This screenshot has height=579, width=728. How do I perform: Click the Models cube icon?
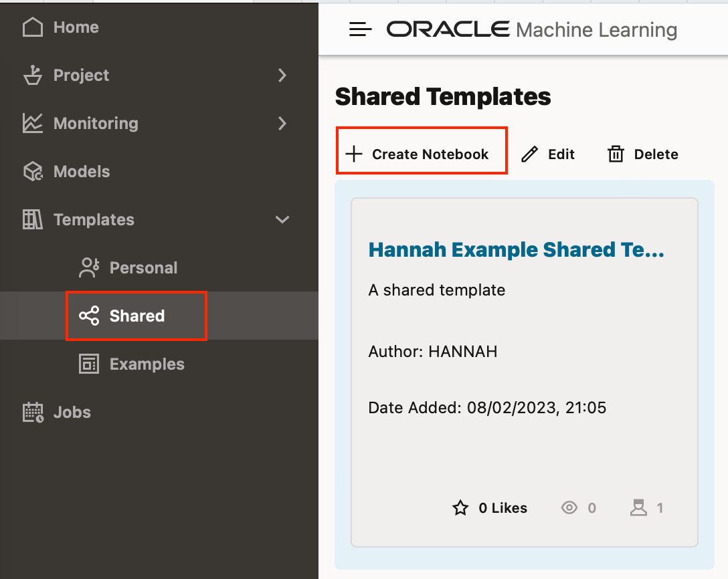(33, 172)
